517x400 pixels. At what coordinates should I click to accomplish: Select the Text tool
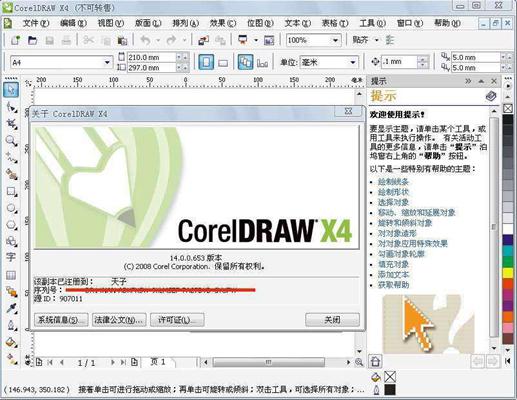(11, 257)
